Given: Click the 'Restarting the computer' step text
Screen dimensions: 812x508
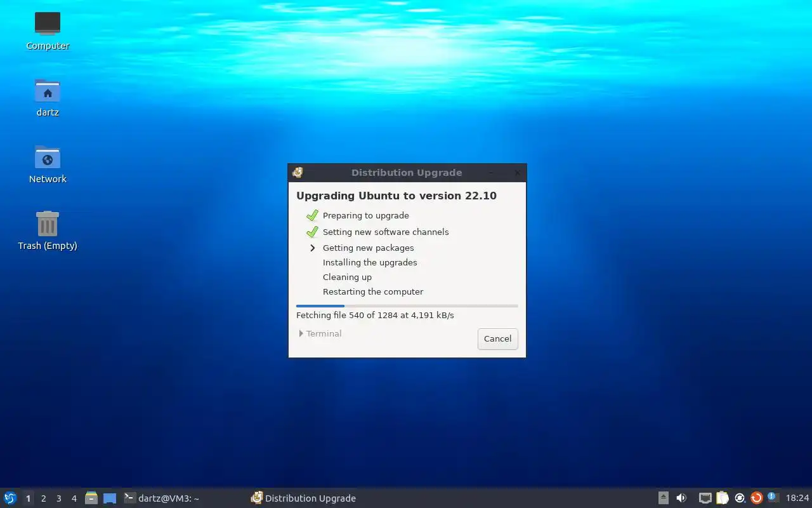Looking at the screenshot, I should coord(373,291).
